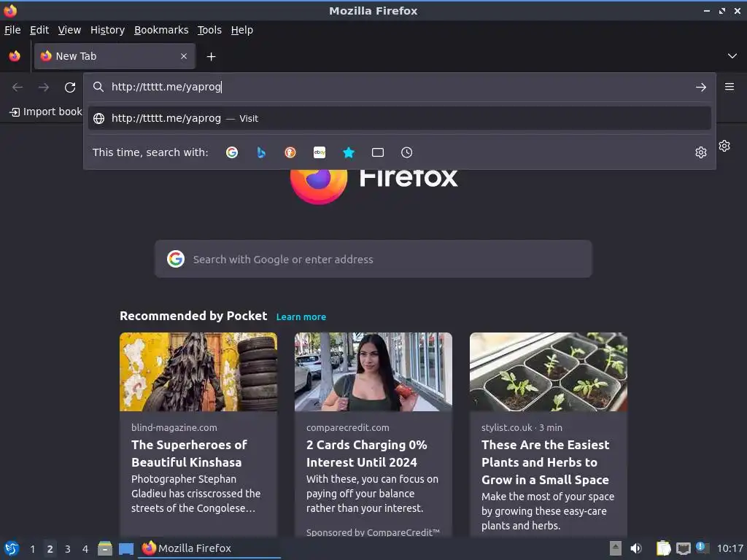Open a new tab with plus button
The height and width of the screenshot is (560, 747).
(211, 57)
